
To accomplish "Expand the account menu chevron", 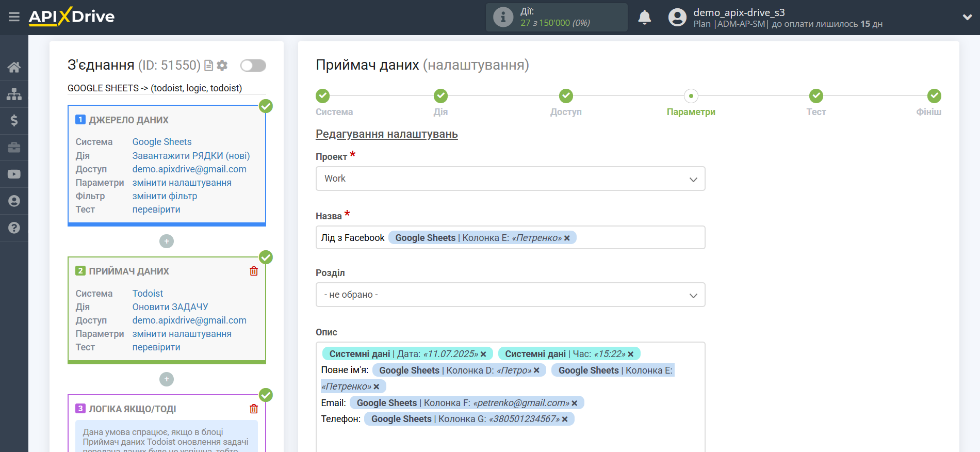I will tap(967, 18).
